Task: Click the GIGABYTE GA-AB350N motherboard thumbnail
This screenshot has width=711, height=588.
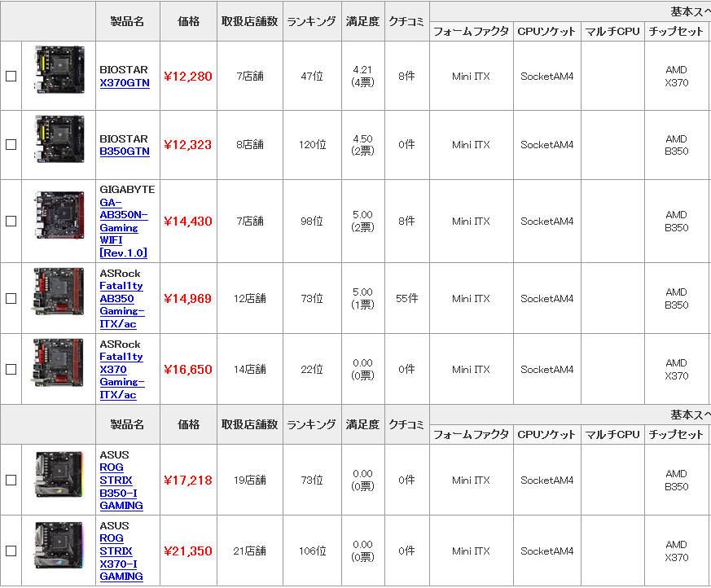Action: pos(59,215)
